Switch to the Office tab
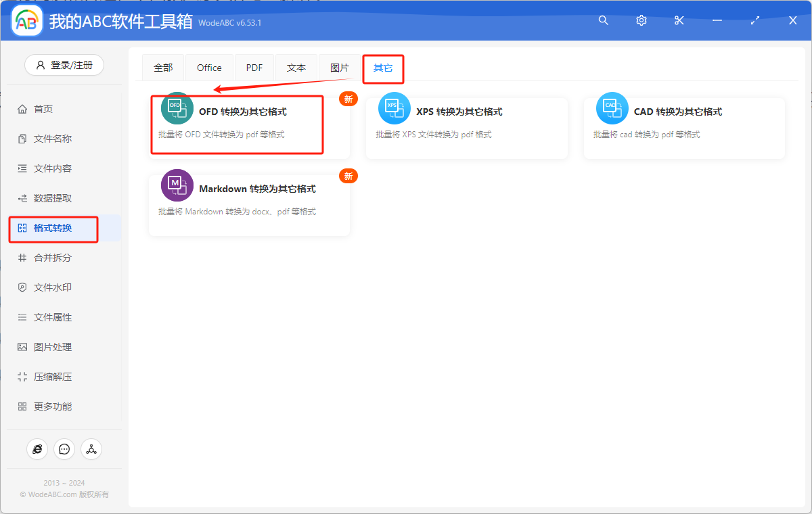The width and height of the screenshot is (812, 514). coord(209,67)
